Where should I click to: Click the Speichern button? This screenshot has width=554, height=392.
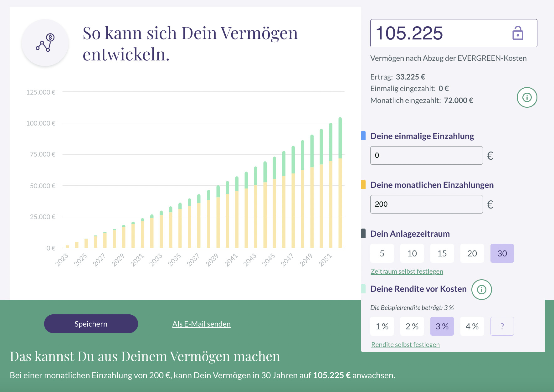click(91, 324)
